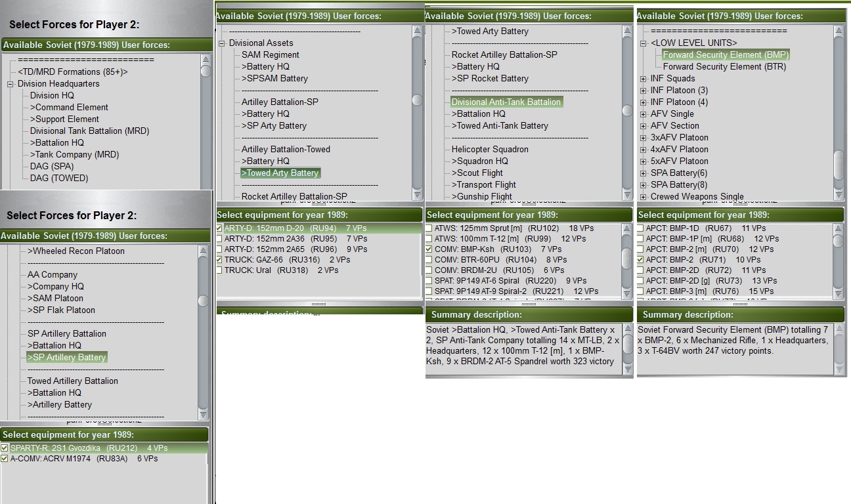
Task: Select >SP Rocket Battery item
Action: tap(490, 79)
